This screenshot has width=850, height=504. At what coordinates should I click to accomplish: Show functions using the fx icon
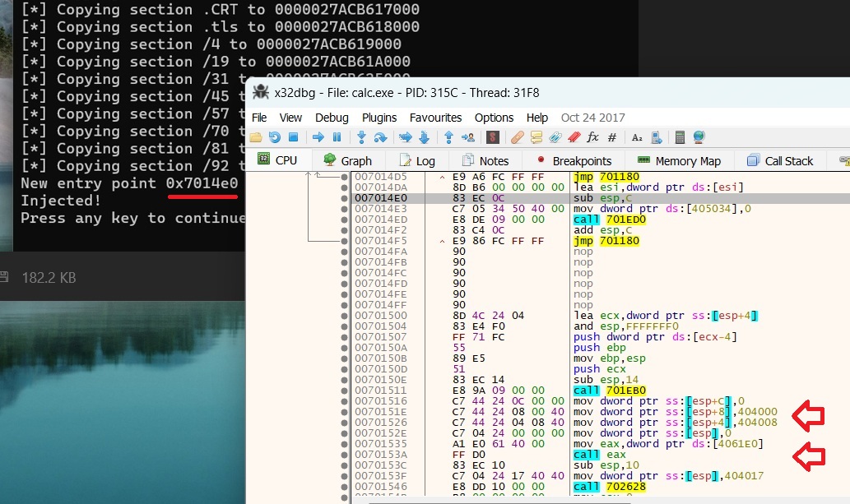(x=592, y=137)
